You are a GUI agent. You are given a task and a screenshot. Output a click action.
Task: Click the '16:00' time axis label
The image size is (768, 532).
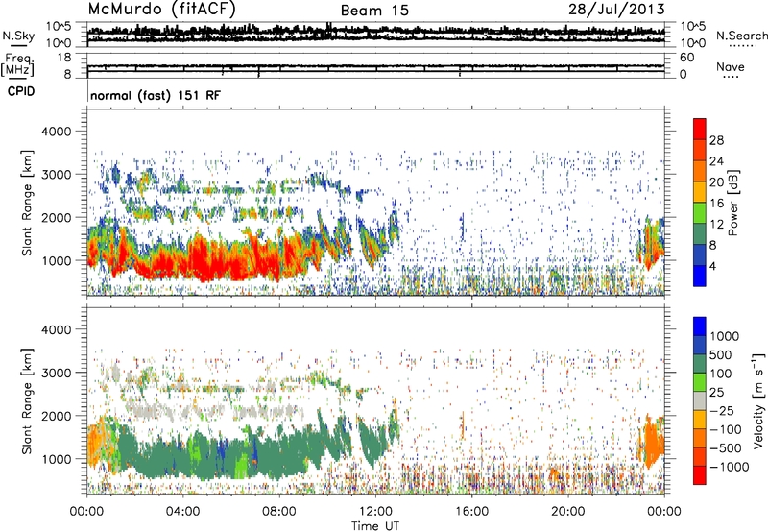pos(471,512)
